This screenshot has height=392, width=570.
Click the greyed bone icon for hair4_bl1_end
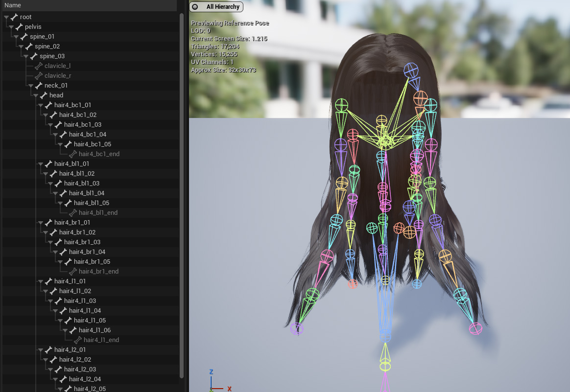(x=73, y=212)
